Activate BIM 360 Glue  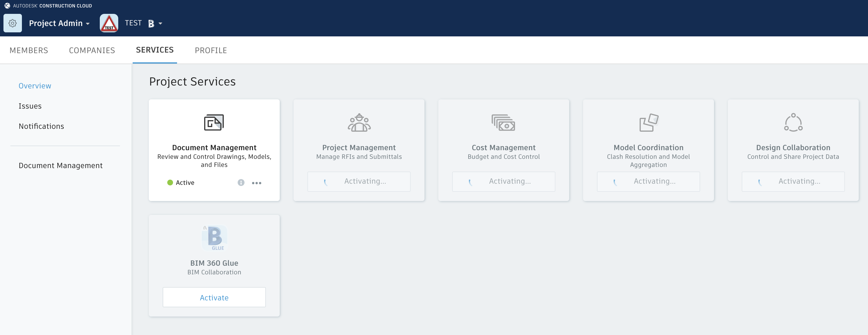click(x=214, y=297)
